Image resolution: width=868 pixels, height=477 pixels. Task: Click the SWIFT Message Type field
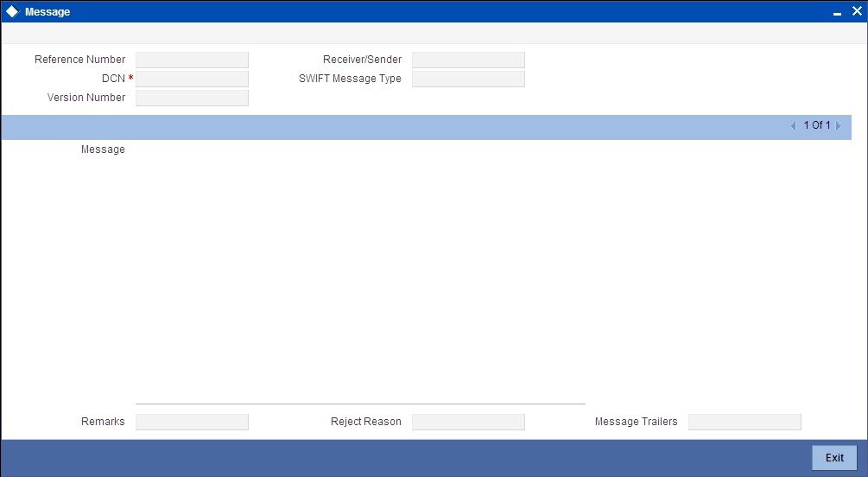click(x=468, y=79)
